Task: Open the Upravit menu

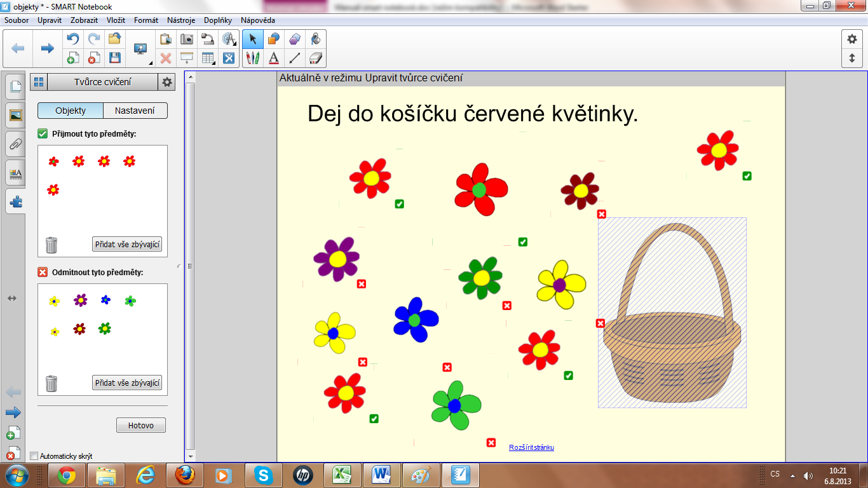Action: coord(50,20)
